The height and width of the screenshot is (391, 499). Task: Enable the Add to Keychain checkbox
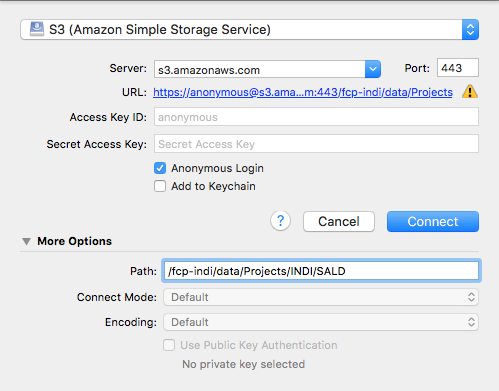pos(160,186)
